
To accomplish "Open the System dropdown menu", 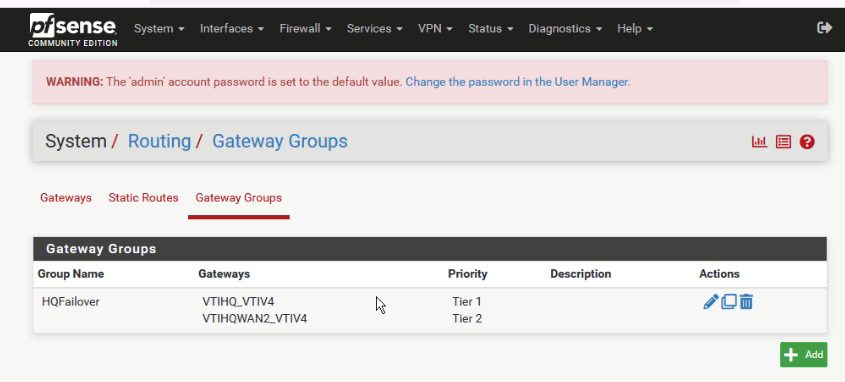I will click(159, 29).
